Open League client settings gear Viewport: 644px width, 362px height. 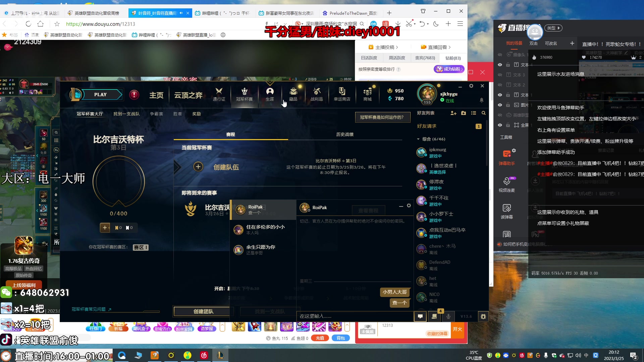(x=471, y=86)
